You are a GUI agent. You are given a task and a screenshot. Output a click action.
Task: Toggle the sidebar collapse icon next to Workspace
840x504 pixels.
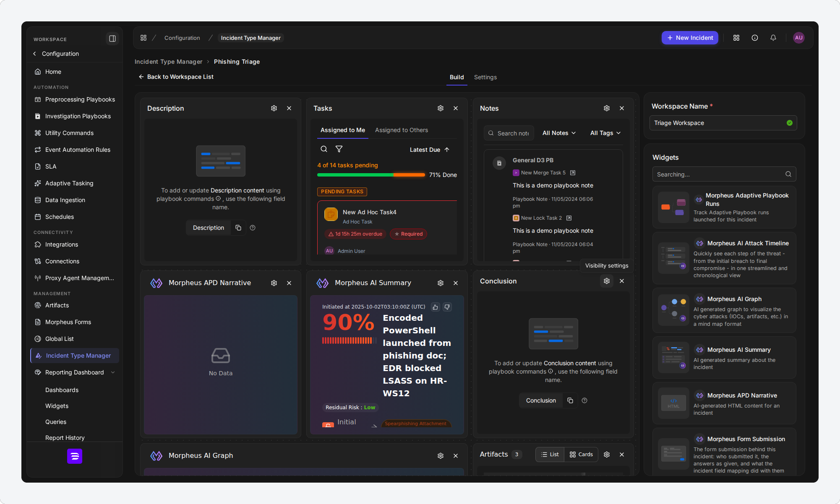coord(112,39)
